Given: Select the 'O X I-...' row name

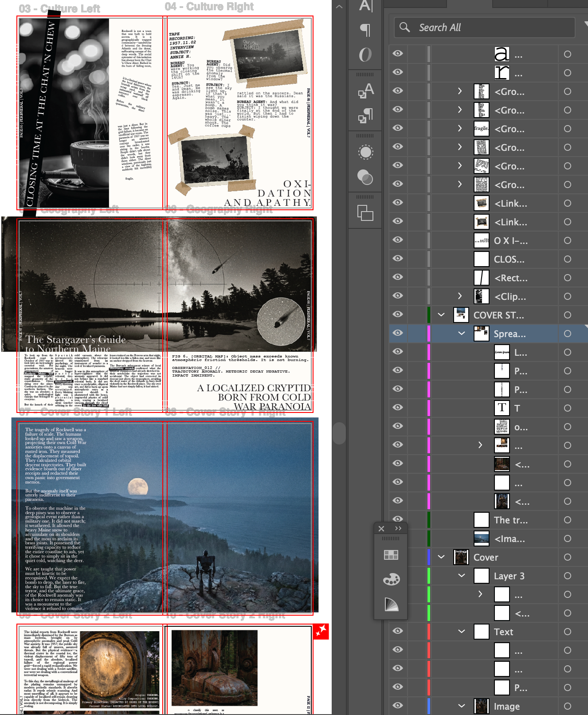Looking at the screenshot, I should tap(511, 241).
